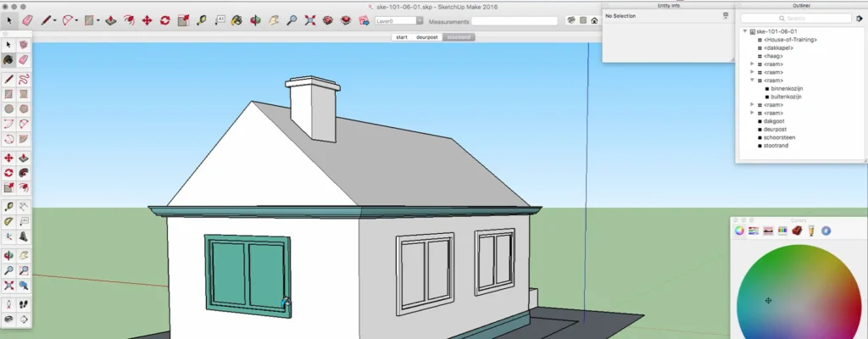Switch to the deurpost scene tab
The width and height of the screenshot is (868, 339).
point(426,37)
